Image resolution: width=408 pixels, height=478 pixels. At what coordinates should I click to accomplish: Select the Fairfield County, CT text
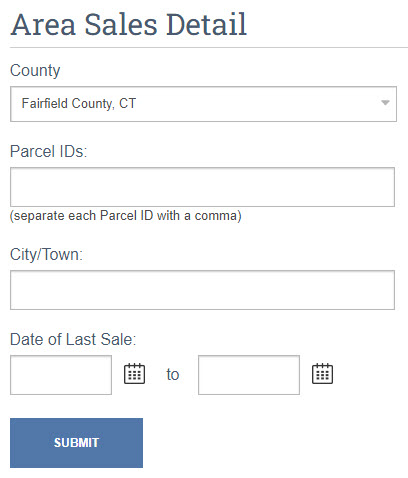click(x=79, y=103)
